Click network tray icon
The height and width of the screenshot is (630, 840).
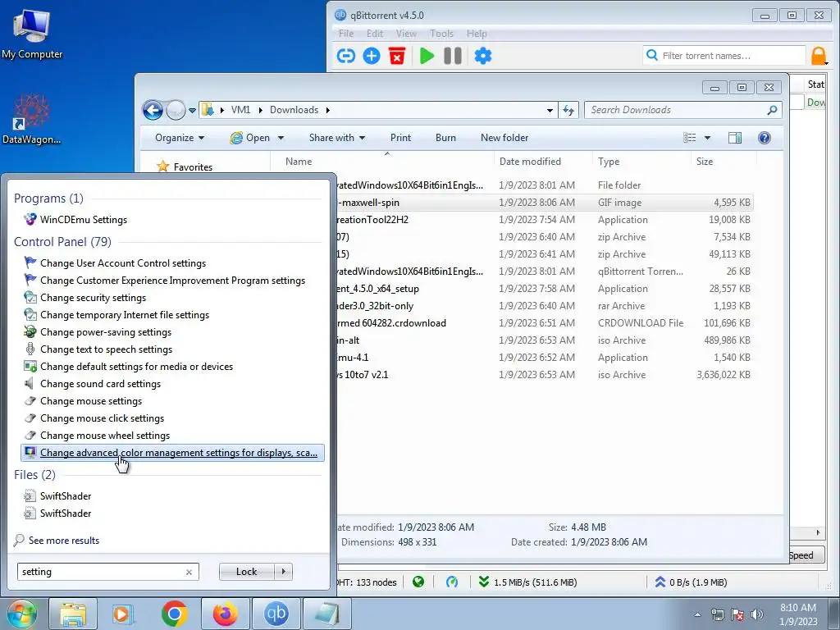[x=717, y=614]
